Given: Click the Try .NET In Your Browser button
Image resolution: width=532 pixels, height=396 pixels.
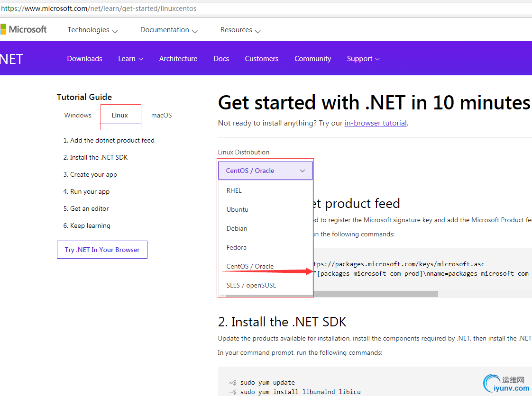Looking at the screenshot, I should [x=102, y=250].
